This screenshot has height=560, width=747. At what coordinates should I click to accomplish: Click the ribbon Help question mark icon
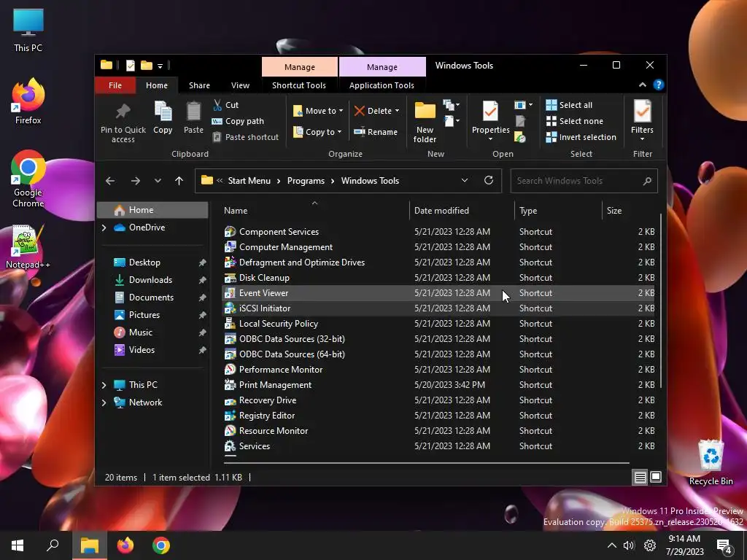coord(659,85)
